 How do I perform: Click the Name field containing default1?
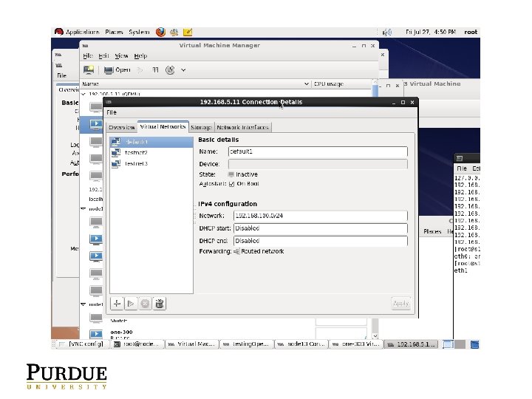click(x=318, y=151)
